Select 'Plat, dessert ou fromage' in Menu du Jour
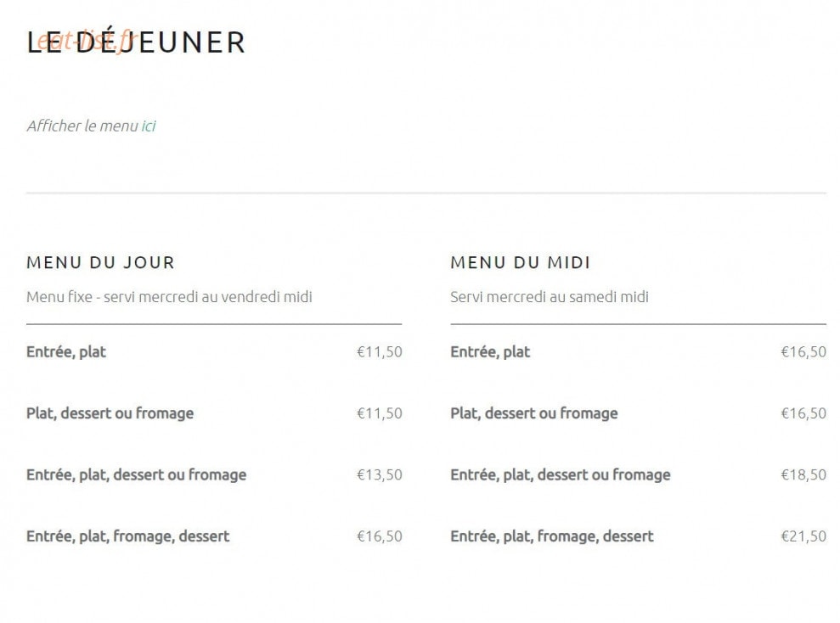Image resolution: width=840 pixels, height=623 pixels. (110, 413)
